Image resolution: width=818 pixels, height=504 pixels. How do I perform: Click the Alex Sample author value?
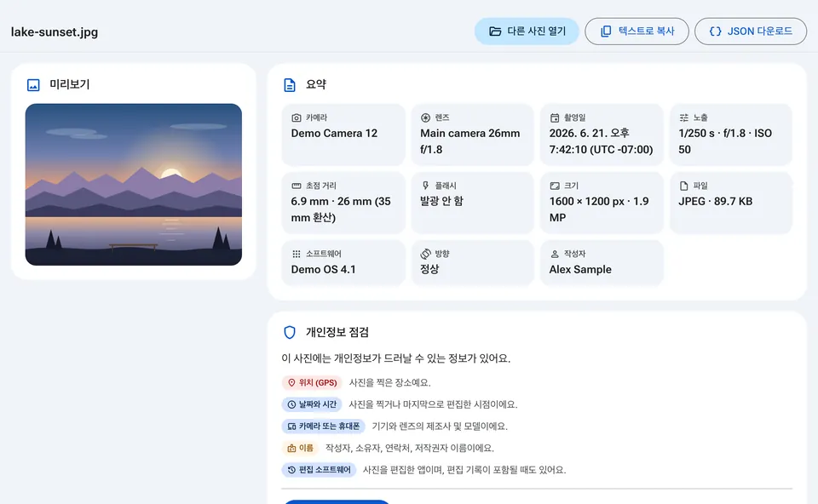pos(580,270)
